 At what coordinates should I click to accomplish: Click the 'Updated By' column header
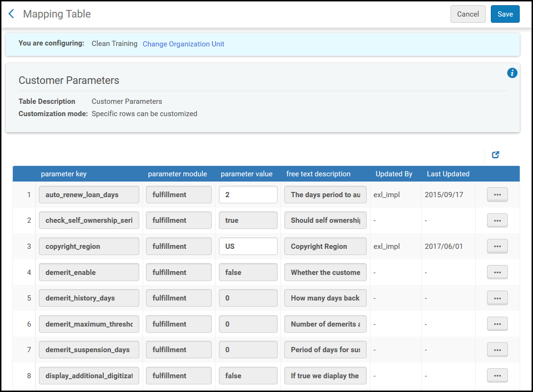[x=394, y=174]
